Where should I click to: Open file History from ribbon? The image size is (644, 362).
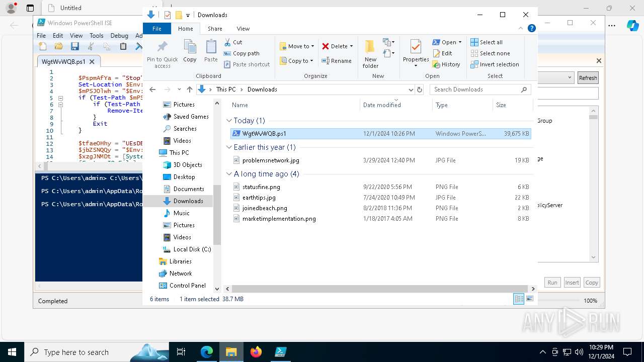pos(446,64)
